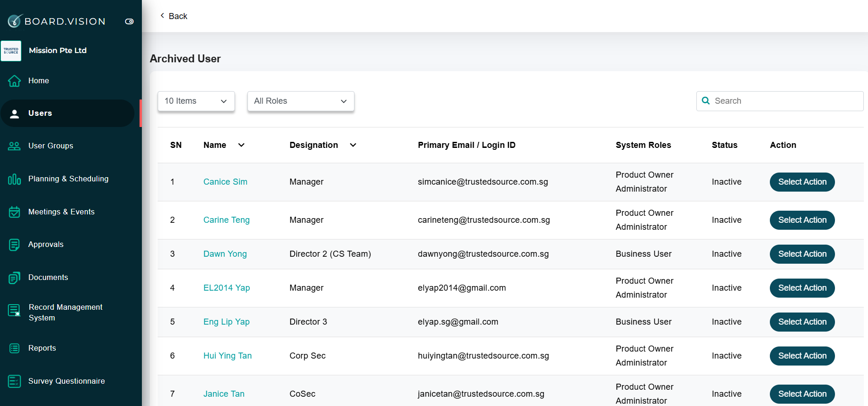Viewport: 868px width, 406px height.
Task: Click the Survey Questionnaire checklist icon
Action: (x=14, y=381)
